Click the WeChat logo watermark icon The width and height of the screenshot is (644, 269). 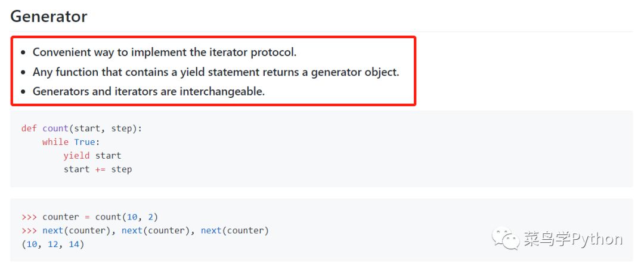pos(506,238)
